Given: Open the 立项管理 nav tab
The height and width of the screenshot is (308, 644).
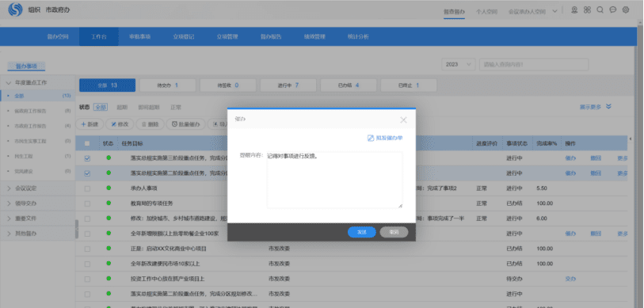Looking at the screenshot, I should pyautogui.click(x=227, y=36).
